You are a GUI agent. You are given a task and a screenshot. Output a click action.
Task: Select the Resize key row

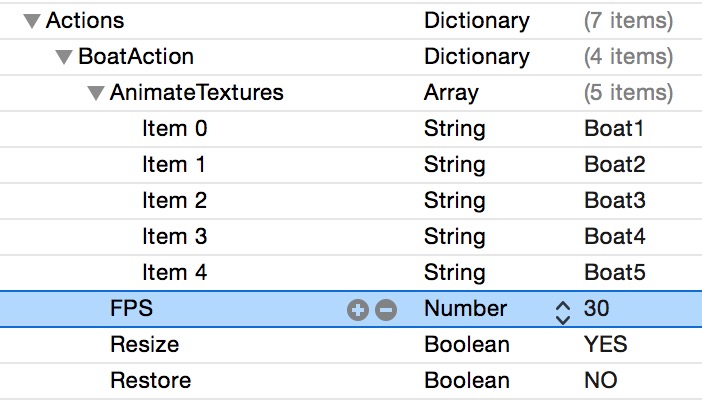144,345
